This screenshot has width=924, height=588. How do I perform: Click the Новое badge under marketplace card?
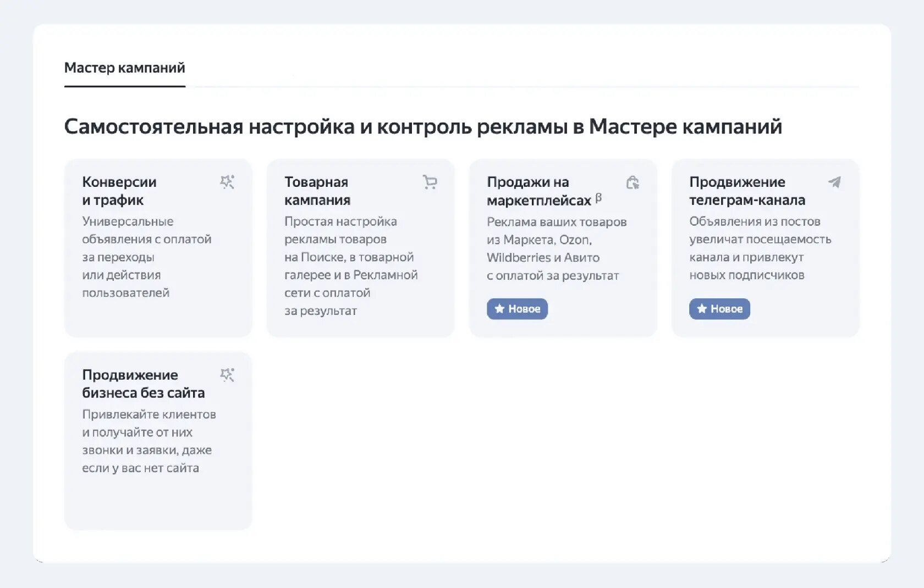click(517, 309)
